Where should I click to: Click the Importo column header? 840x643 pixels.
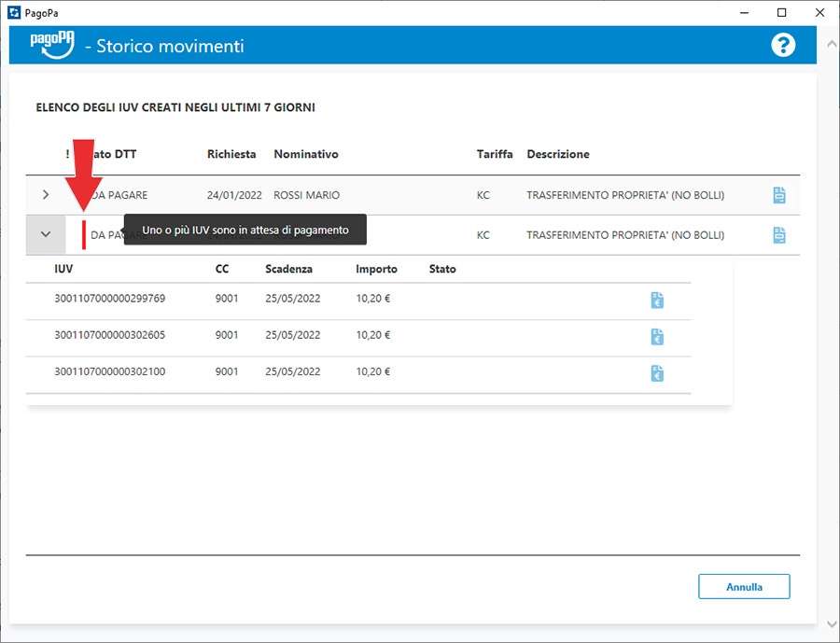[x=376, y=269]
